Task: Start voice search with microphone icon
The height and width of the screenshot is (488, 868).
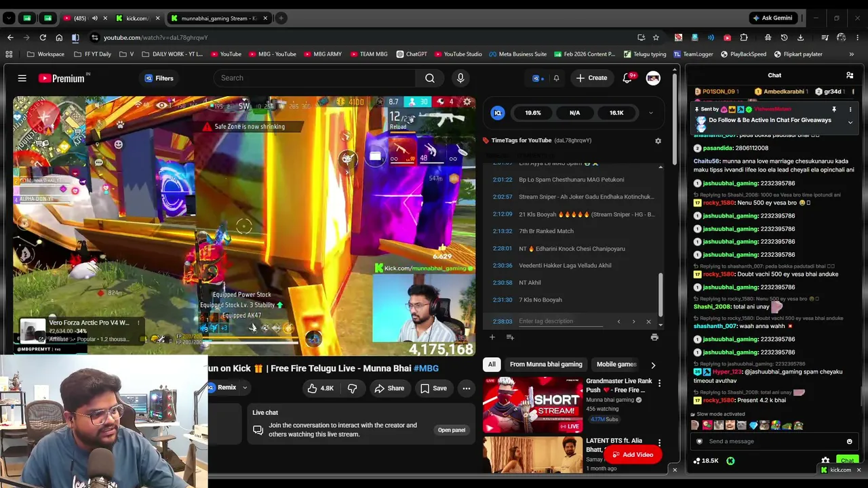Action: pos(460,78)
